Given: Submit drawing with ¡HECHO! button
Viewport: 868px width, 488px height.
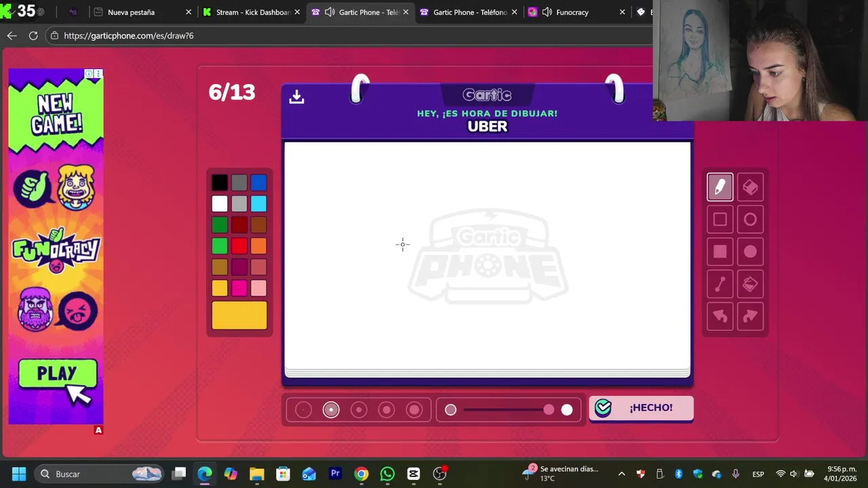Looking at the screenshot, I should click(x=641, y=408).
